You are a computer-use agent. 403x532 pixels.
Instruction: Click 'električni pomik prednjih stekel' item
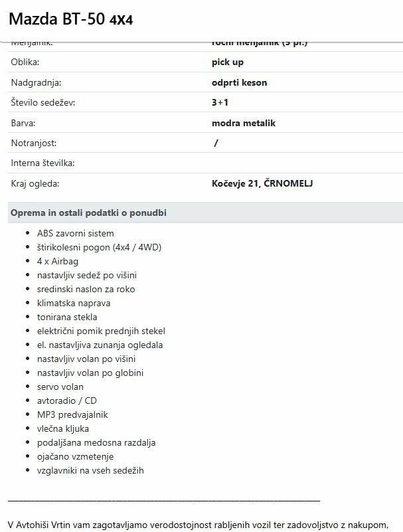[101, 331]
